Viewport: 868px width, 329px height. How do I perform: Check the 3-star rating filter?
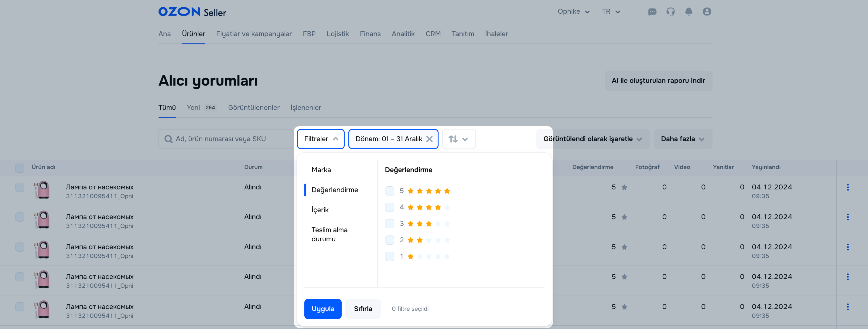(x=389, y=224)
